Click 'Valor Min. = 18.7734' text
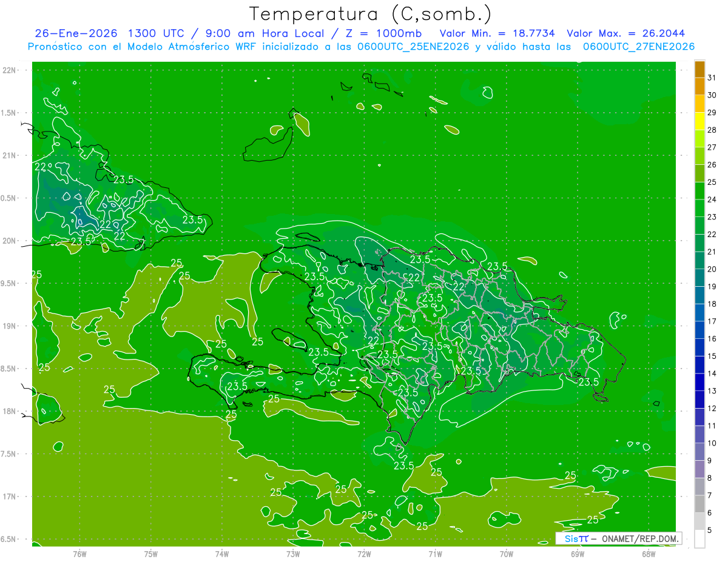This screenshot has width=728, height=562. coord(496,33)
